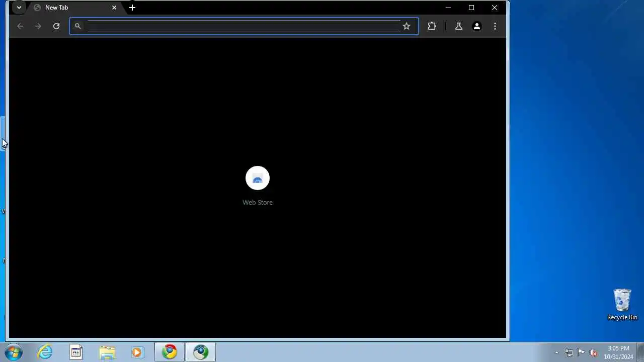Select the Recycle Bin desktop icon

622,304
